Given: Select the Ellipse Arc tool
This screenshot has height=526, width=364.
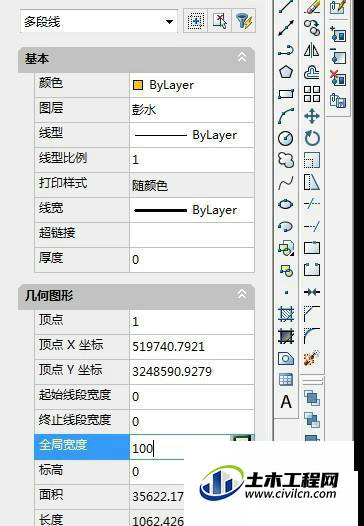Looking at the screenshot, I should 285,226.
